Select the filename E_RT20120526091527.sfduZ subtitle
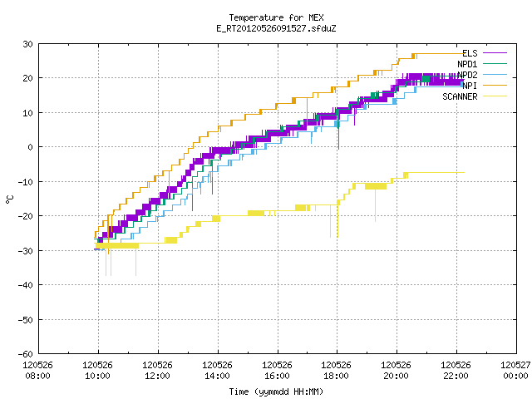Screen dimensions: 532x399 click(x=276, y=28)
